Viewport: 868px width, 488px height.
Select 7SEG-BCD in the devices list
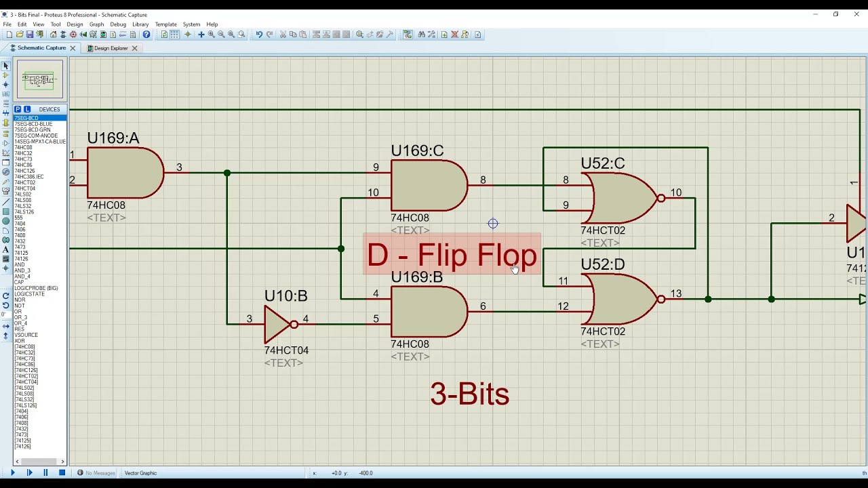pos(40,118)
